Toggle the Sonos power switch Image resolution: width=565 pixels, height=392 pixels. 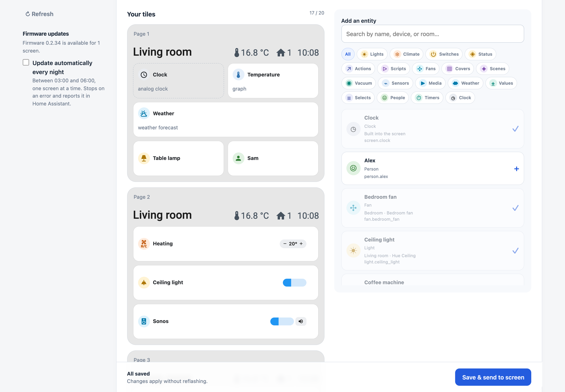282,321
